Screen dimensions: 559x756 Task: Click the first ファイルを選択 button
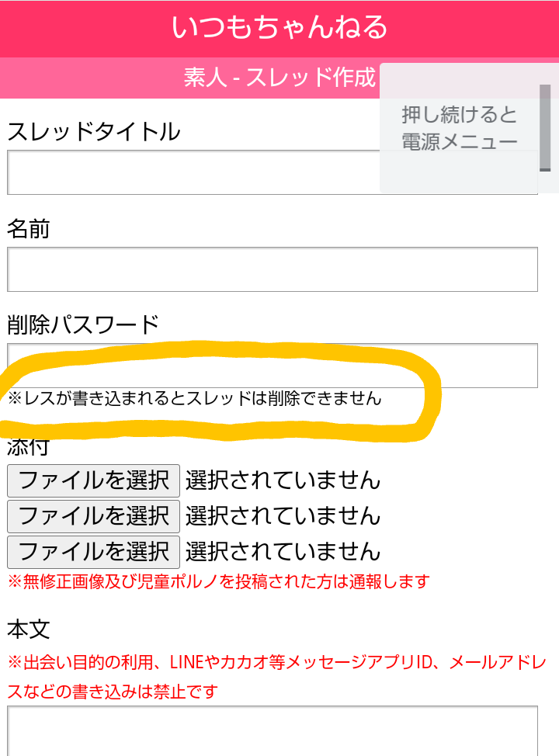point(93,480)
